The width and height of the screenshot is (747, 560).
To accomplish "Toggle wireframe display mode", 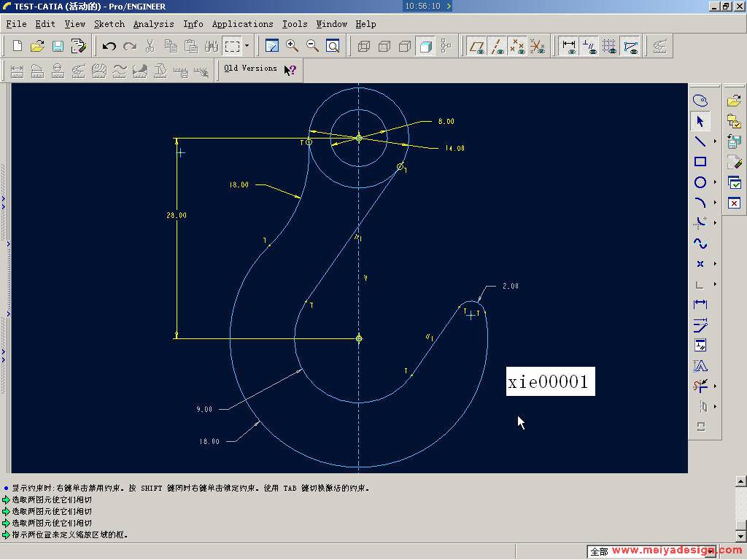I will click(364, 46).
